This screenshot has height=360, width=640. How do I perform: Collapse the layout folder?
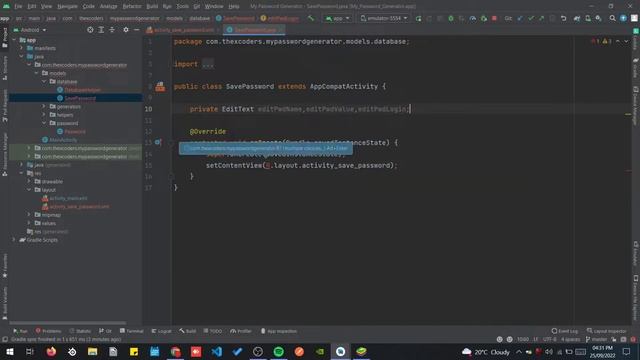point(29,190)
